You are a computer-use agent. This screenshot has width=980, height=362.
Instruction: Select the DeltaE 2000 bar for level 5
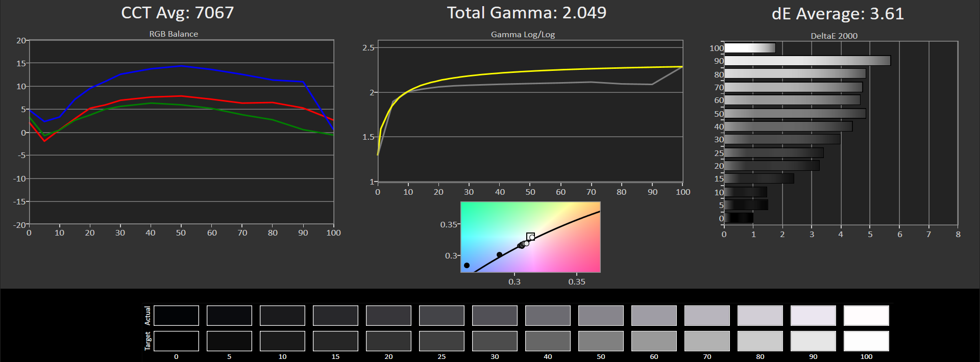pyautogui.click(x=746, y=205)
